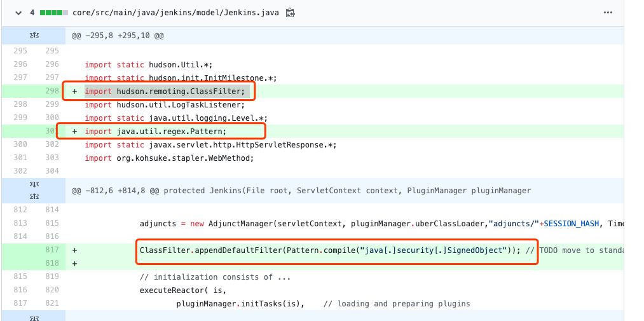This screenshot has height=321, width=644.
Task: Select new line number 298
Action: click(x=52, y=91)
